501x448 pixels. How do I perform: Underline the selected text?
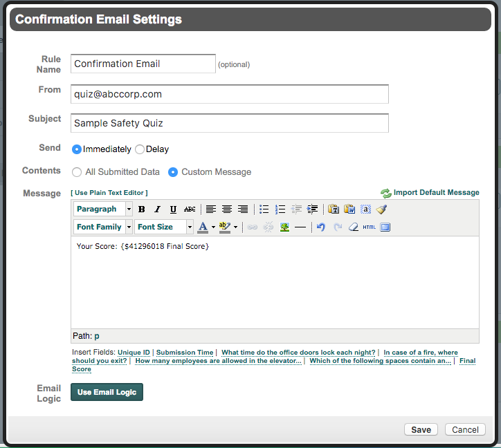pos(173,209)
